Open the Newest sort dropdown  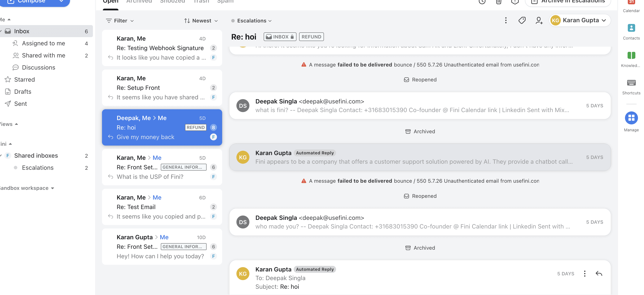coord(201,21)
